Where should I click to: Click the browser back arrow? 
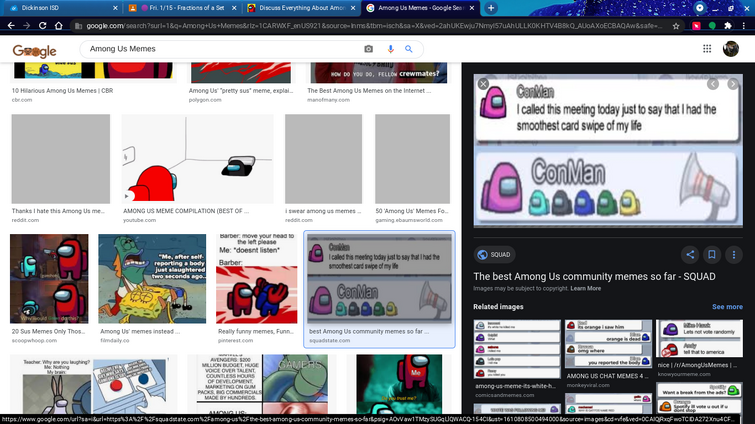point(11,26)
